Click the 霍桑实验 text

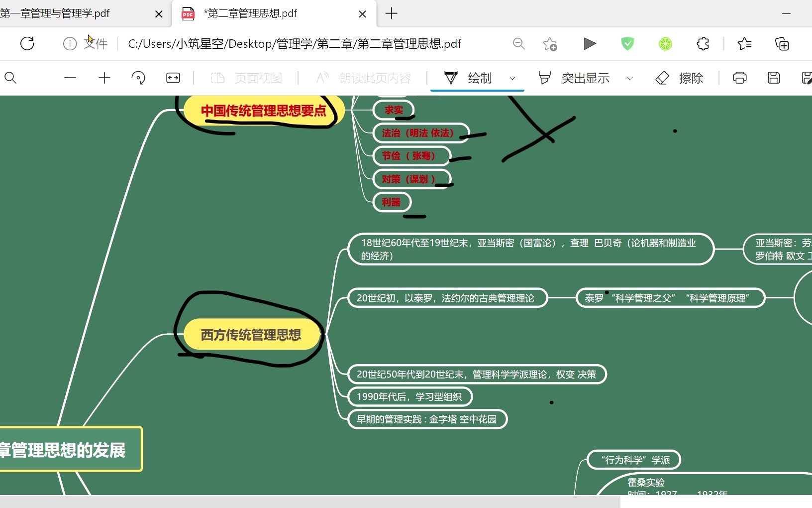point(646,482)
